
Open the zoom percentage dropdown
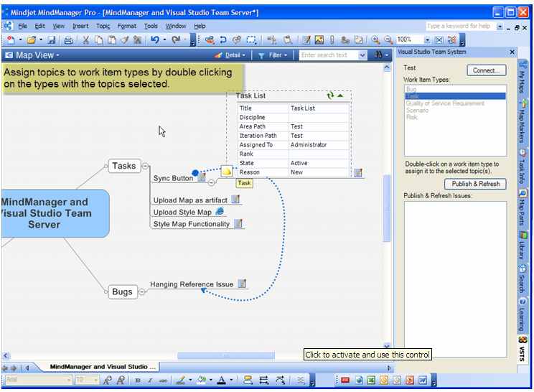point(428,40)
